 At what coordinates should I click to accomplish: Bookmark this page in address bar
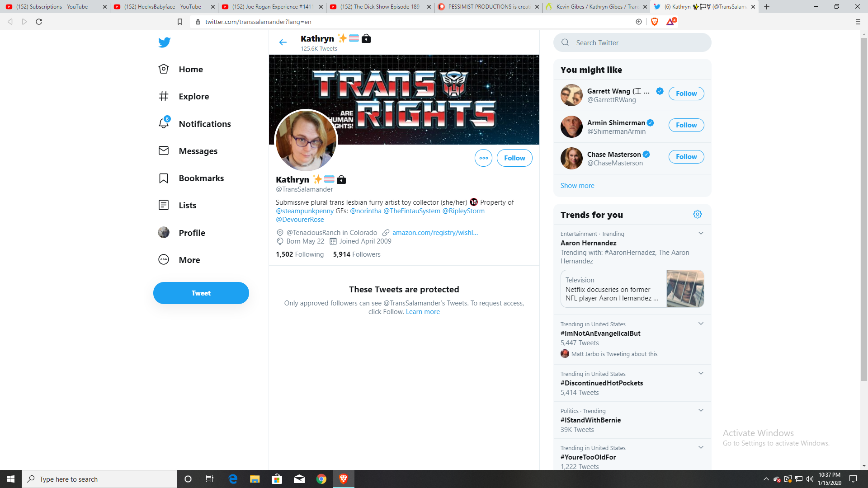(180, 22)
